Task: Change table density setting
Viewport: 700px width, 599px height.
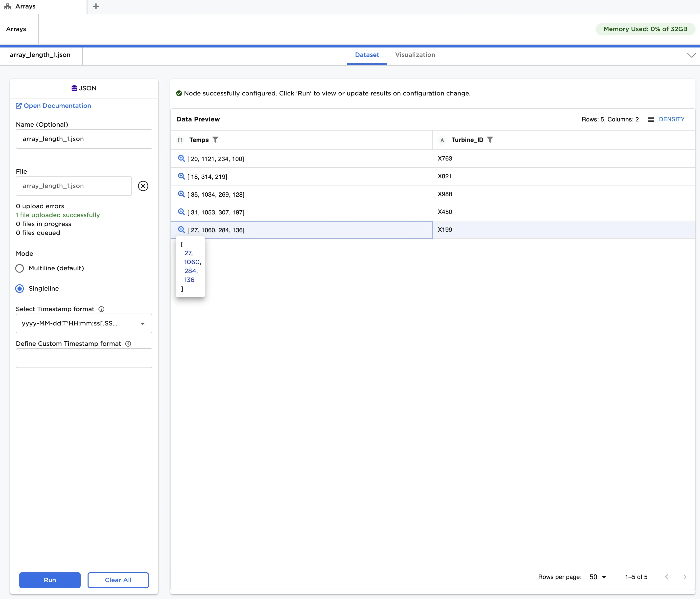Action: [x=666, y=119]
